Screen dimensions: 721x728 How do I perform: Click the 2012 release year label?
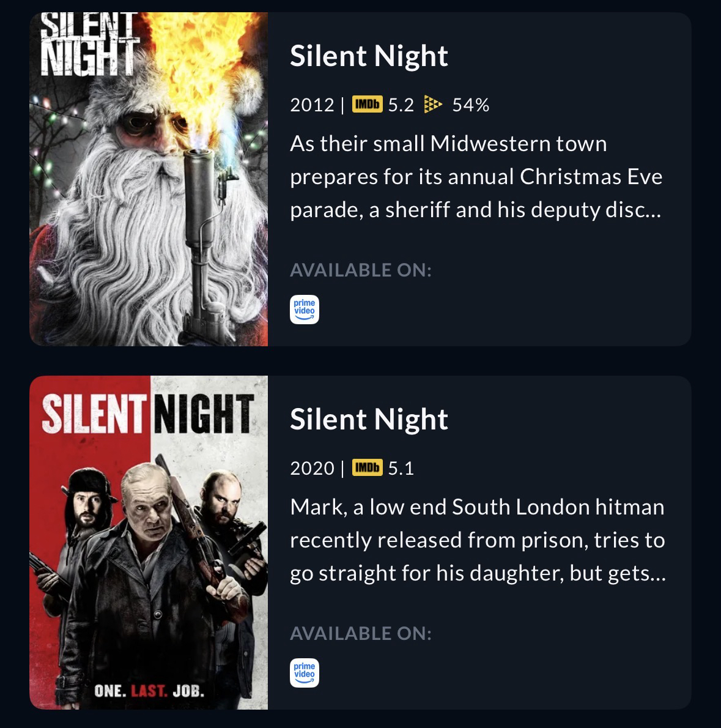coord(312,105)
